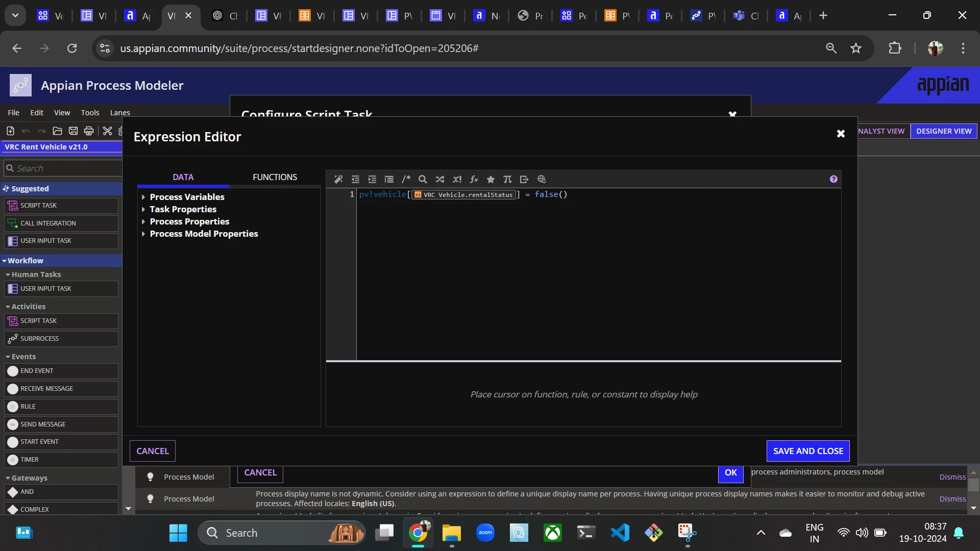Switch to the FUNCTIONS tab
The width and height of the screenshot is (980, 551).
point(275,177)
